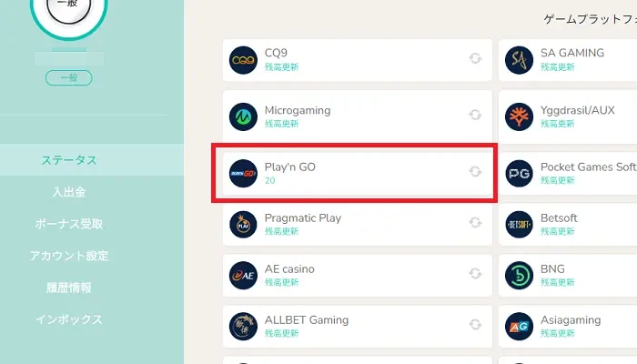This screenshot has height=364, width=637.
Task: Click the CQ9 logo icon
Action: (243, 60)
